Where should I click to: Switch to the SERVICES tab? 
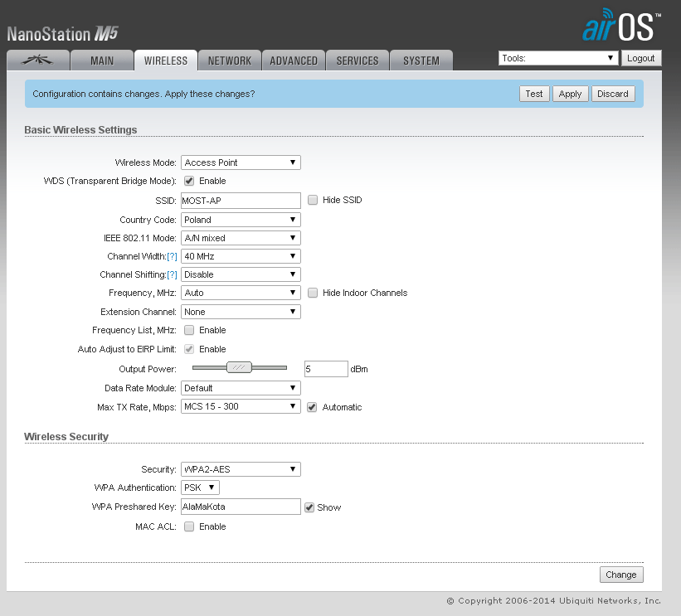click(x=358, y=61)
